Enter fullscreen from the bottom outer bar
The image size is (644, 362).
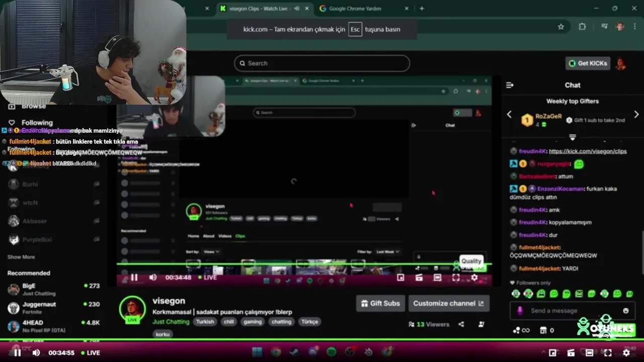point(608,353)
